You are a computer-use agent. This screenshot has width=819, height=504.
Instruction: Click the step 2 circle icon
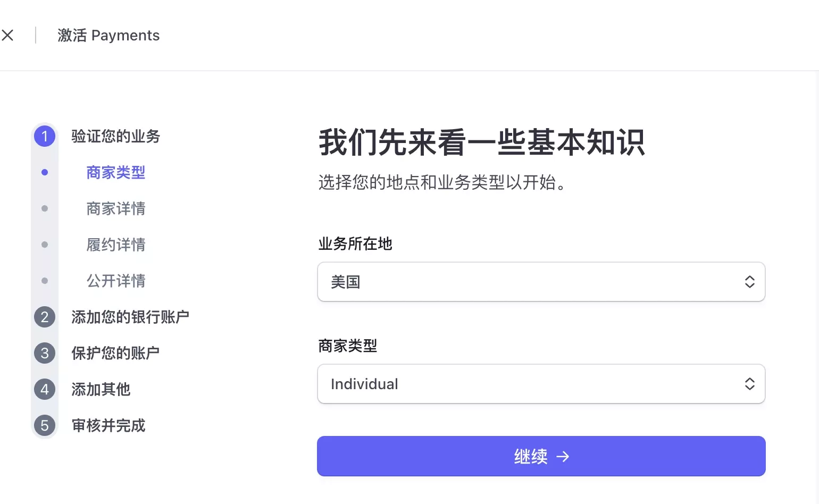click(45, 317)
